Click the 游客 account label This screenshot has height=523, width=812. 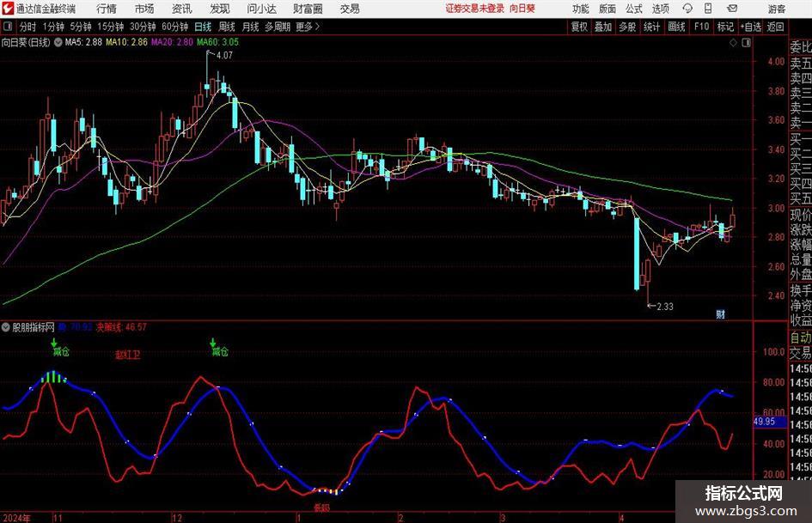[777, 9]
